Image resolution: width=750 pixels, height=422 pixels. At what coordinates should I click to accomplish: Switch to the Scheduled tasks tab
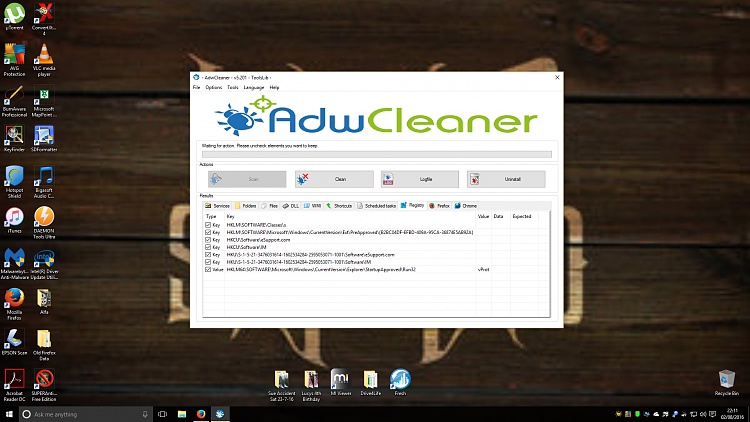pos(376,206)
